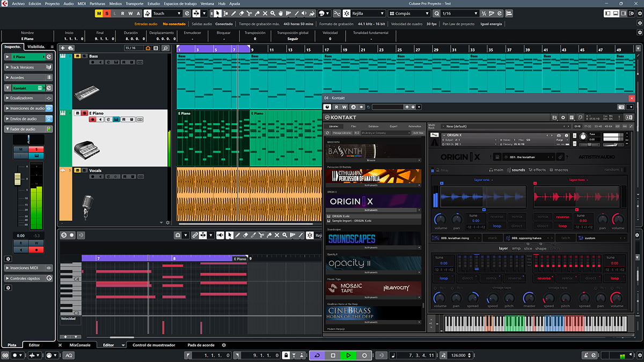The image size is (644, 362).
Task: Expand the Track Versions inspector section
Action: [29, 67]
